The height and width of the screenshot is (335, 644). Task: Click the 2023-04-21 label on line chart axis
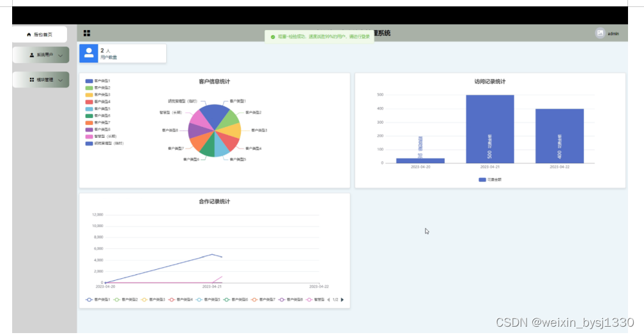[x=212, y=287]
